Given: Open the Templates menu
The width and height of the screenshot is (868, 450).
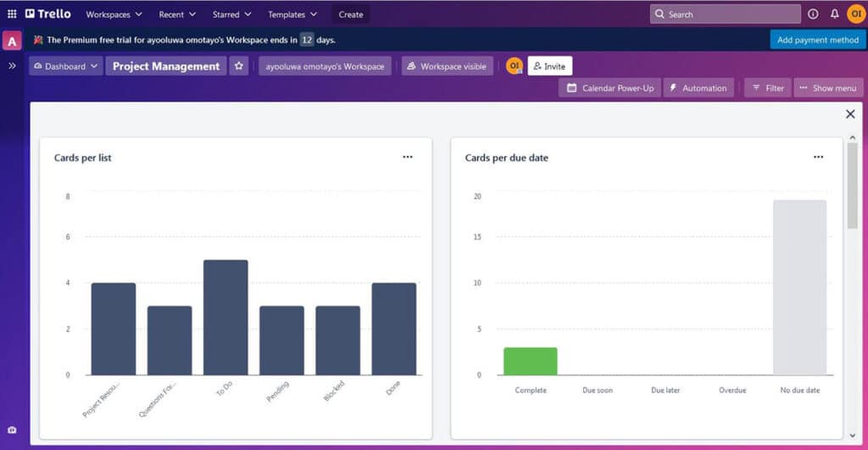Looking at the screenshot, I should tap(292, 14).
